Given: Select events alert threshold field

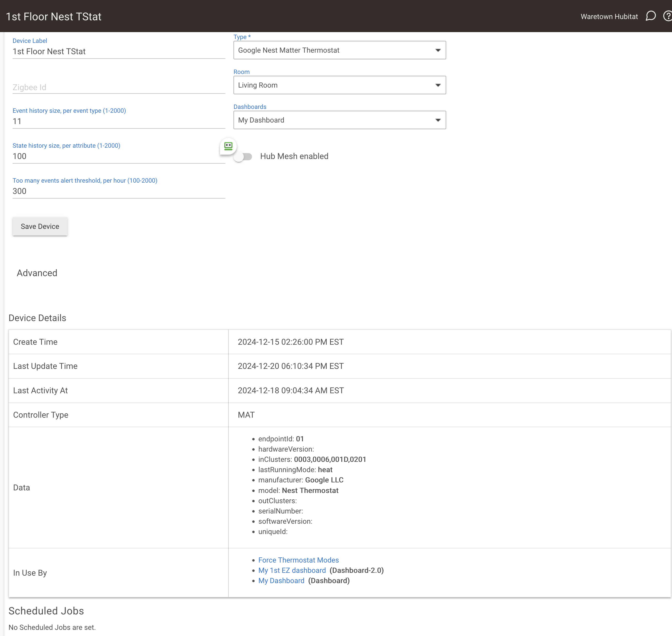Looking at the screenshot, I should [x=119, y=191].
